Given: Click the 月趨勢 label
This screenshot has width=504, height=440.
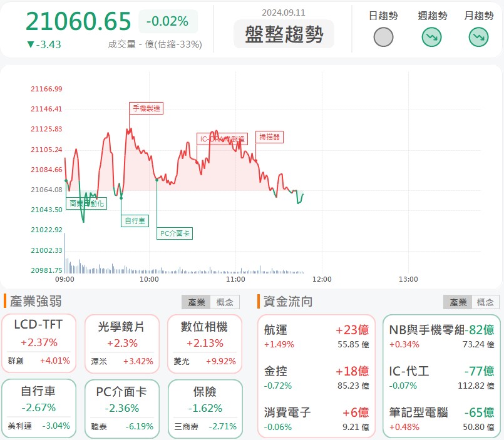Looking at the screenshot, I should (479, 16).
